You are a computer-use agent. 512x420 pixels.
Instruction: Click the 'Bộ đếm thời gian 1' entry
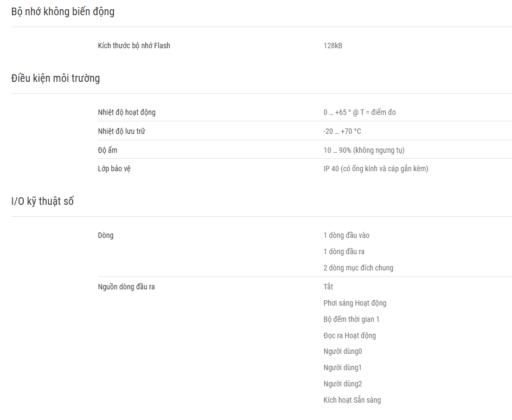coord(351,319)
